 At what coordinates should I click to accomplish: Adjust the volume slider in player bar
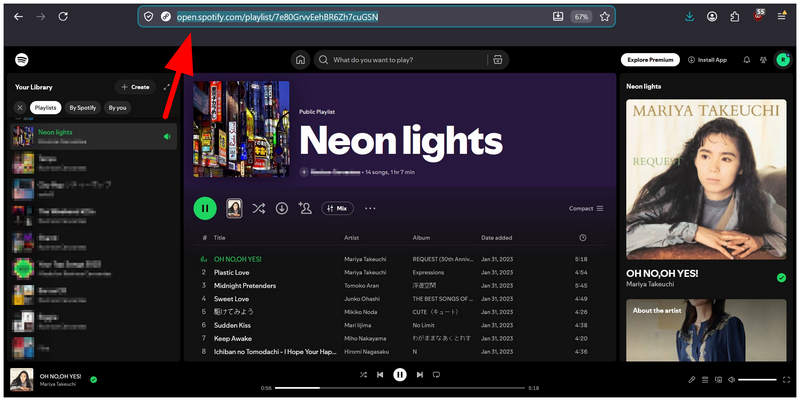[757, 380]
